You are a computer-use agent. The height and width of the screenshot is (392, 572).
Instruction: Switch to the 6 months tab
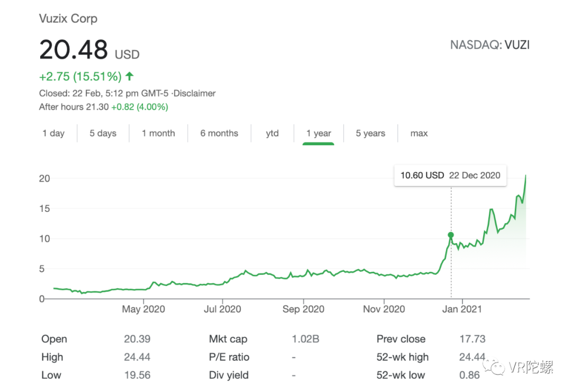(x=219, y=133)
